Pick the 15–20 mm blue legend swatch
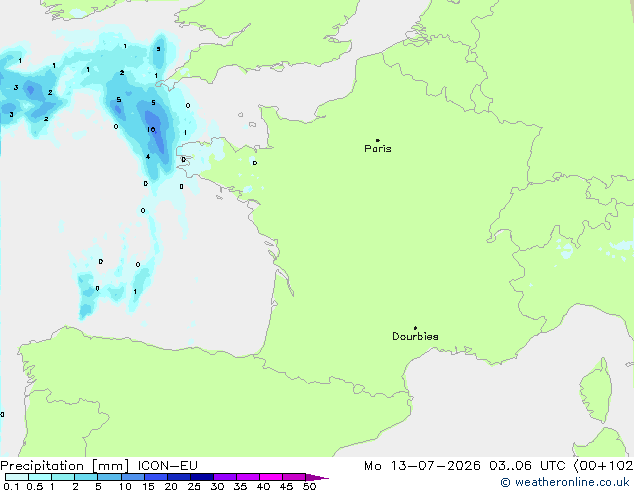 tap(155, 477)
